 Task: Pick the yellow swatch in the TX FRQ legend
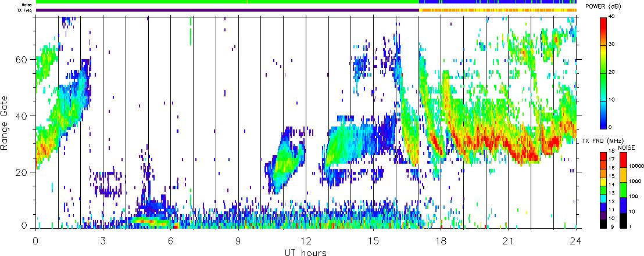603,182
